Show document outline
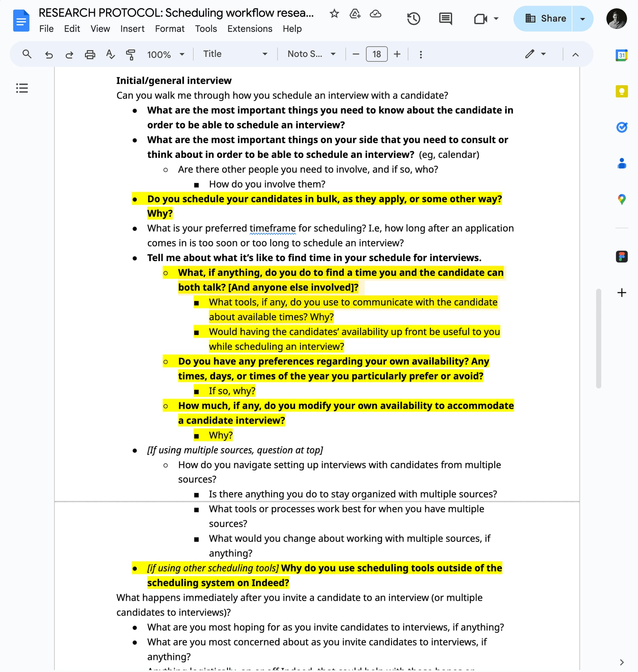This screenshot has width=638, height=672. 22,88
